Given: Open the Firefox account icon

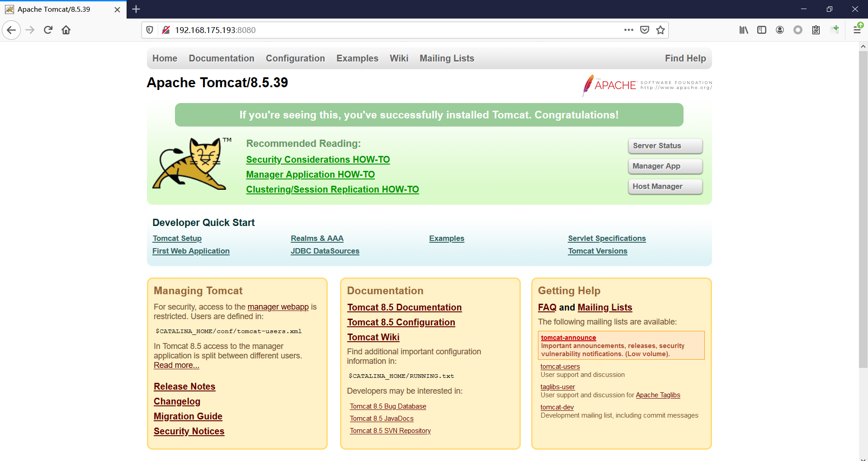Looking at the screenshot, I should [780, 30].
